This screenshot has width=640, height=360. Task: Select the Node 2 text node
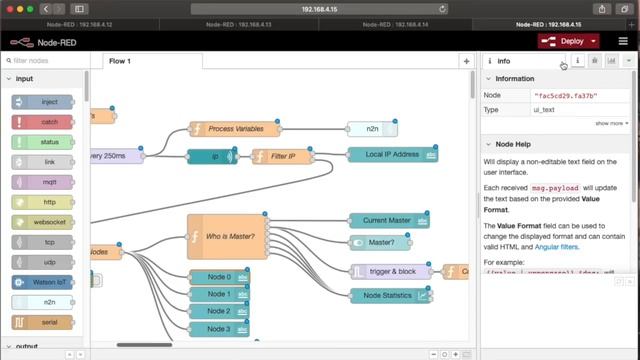[219, 311]
